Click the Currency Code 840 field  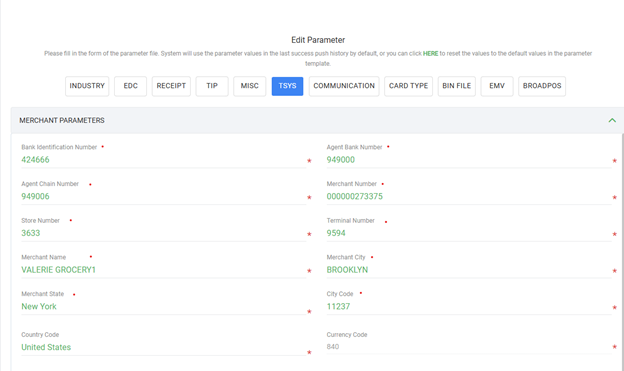(469, 347)
